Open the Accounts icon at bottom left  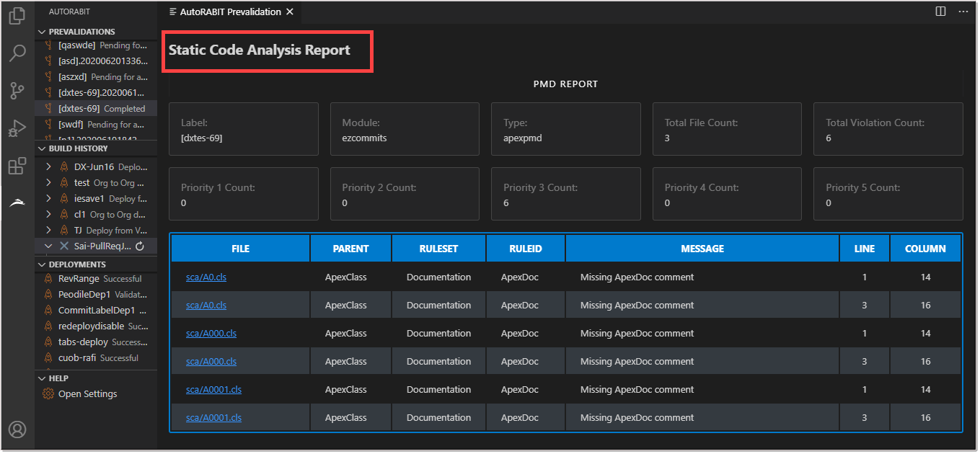coord(17,429)
